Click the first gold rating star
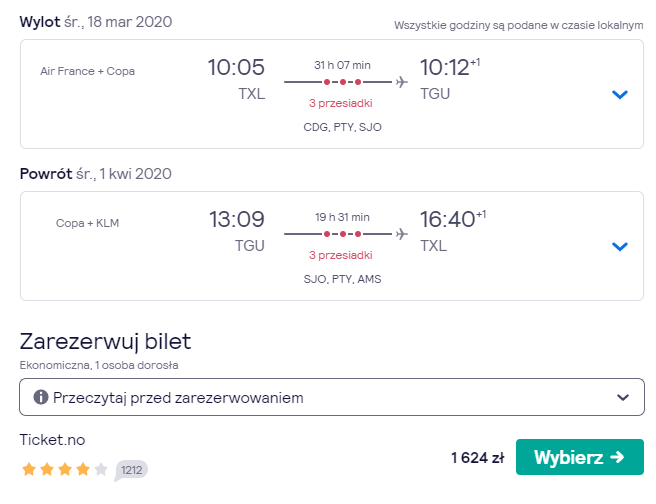The width and height of the screenshot is (656, 504). point(29,469)
